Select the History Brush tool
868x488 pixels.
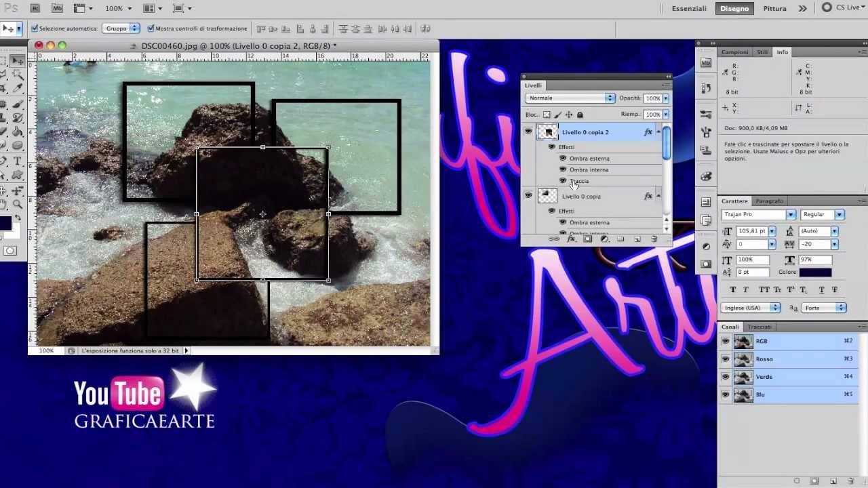18,118
